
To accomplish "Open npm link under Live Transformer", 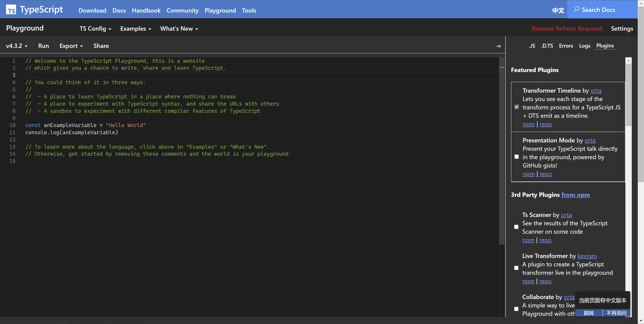I will click(528, 281).
